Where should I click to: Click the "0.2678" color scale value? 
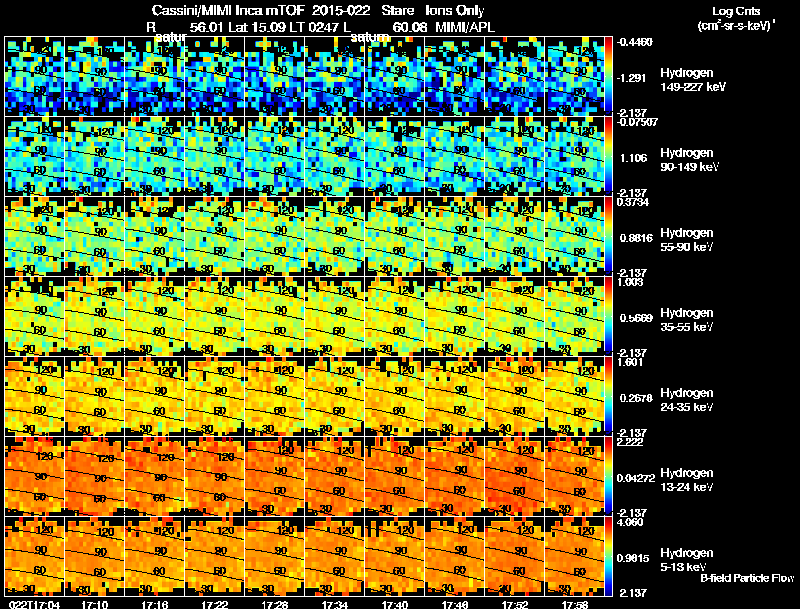pyautogui.click(x=636, y=398)
